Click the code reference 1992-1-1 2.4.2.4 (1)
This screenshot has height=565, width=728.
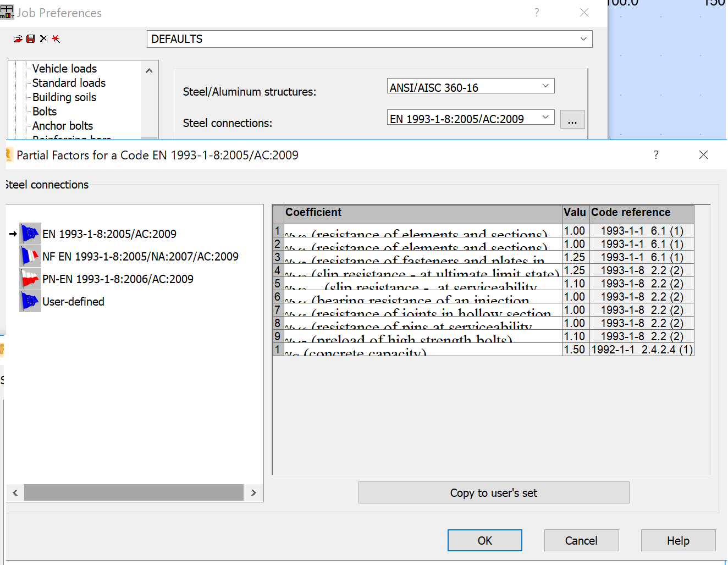pyautogui.click(x=642, y=350)
